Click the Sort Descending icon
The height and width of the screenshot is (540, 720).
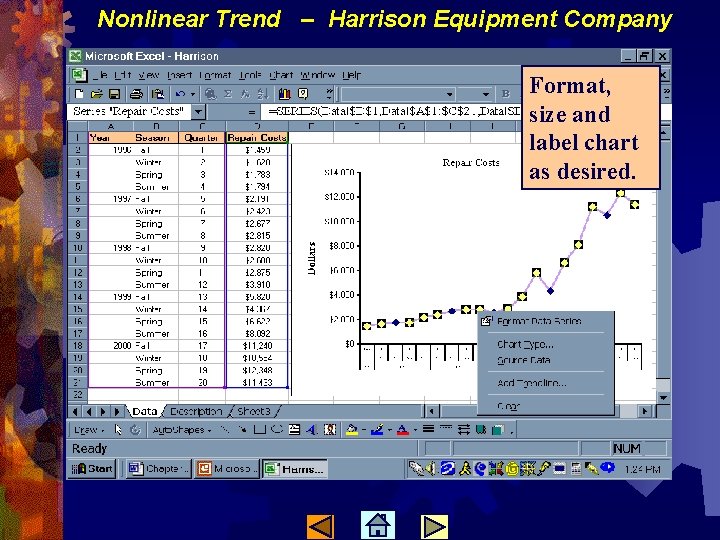click(263, 94)
